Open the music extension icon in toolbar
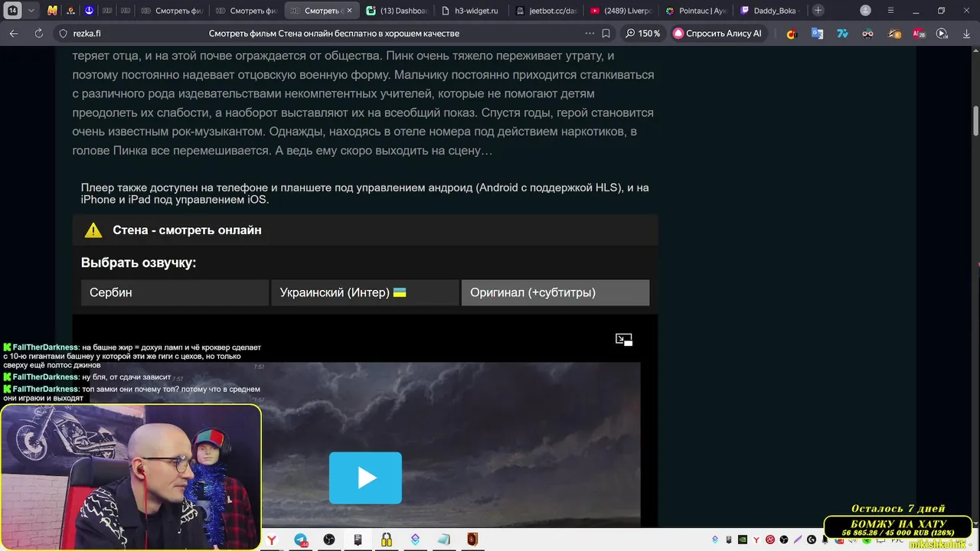This screenshot has width=980, height=551. coord(792,34)
